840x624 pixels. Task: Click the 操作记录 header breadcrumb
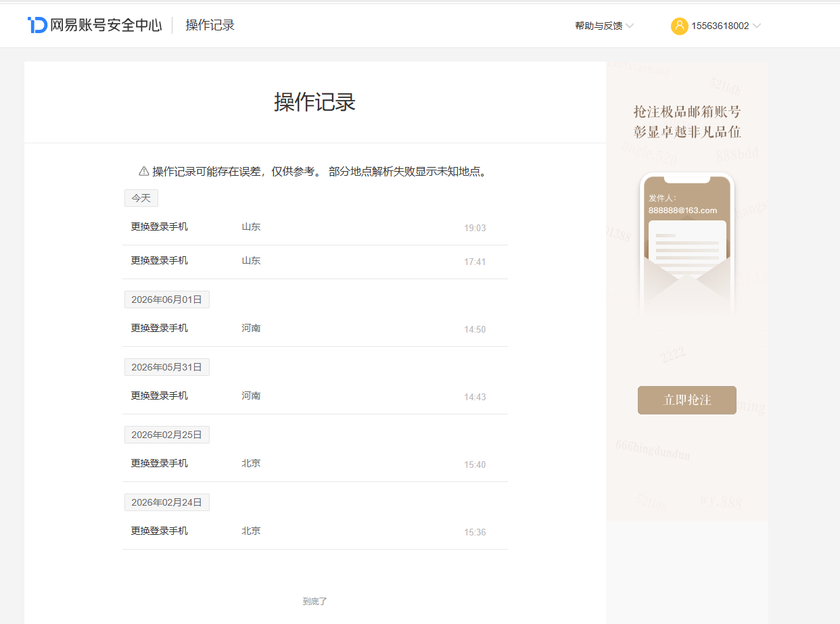210,25
